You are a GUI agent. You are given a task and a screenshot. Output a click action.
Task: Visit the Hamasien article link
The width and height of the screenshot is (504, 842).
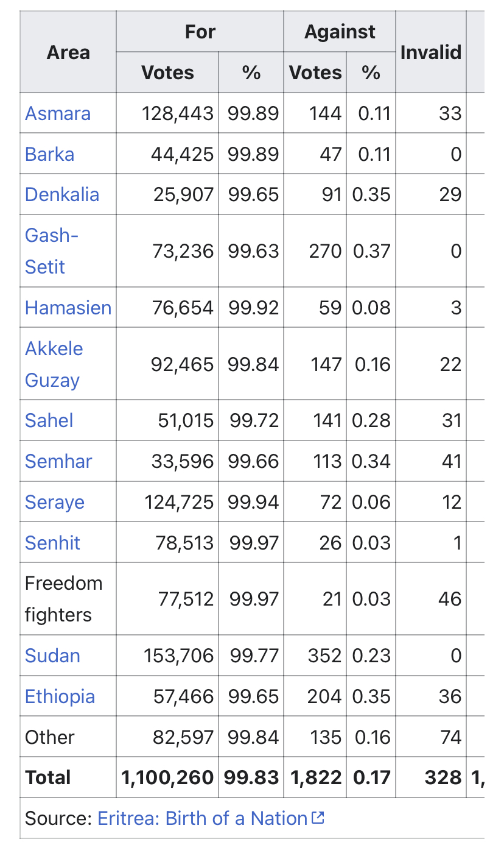tap(68, 308)
